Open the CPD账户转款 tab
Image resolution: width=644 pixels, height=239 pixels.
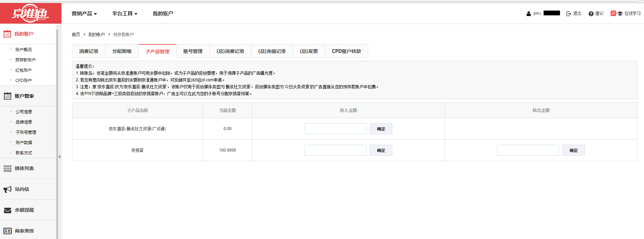point(347,51)
